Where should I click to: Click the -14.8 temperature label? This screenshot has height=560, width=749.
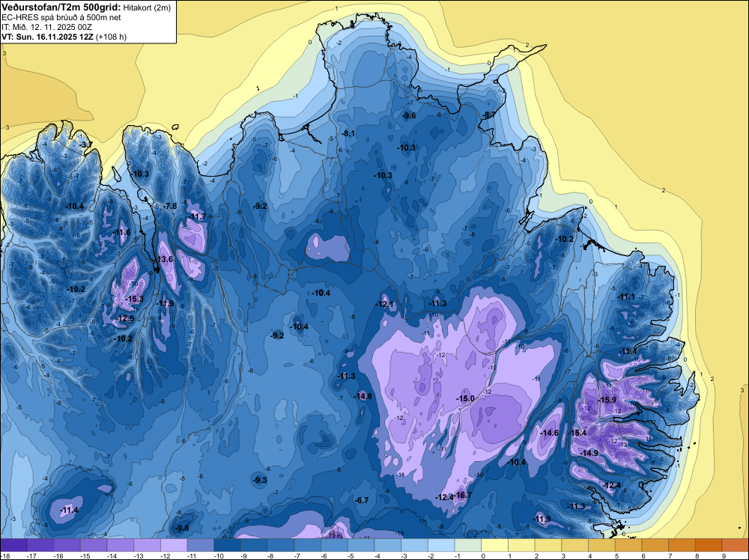[363, 396]
